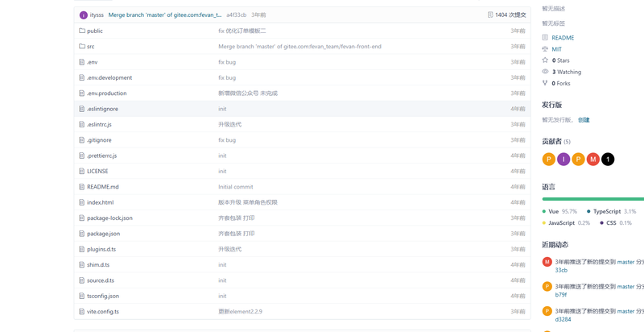644x332 pixels.
Task: Click the folder icon beside public
Action: click(82, 31)
